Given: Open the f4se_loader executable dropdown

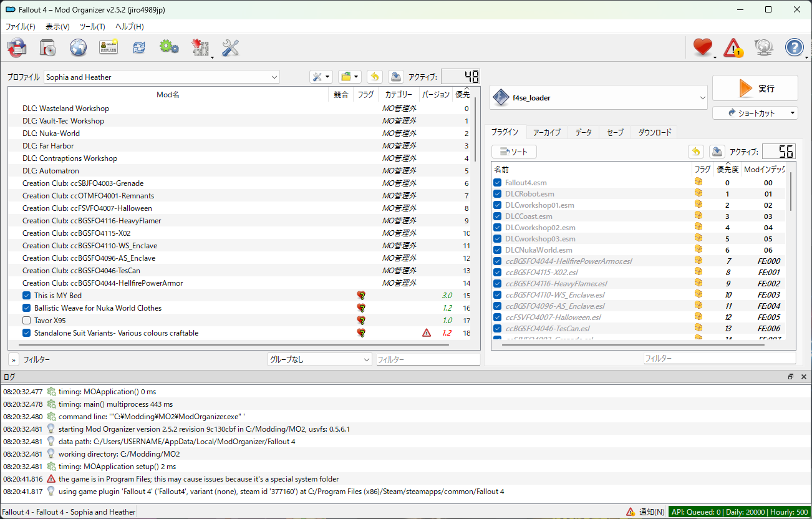Looking at the screenshot, I should 599,98.
